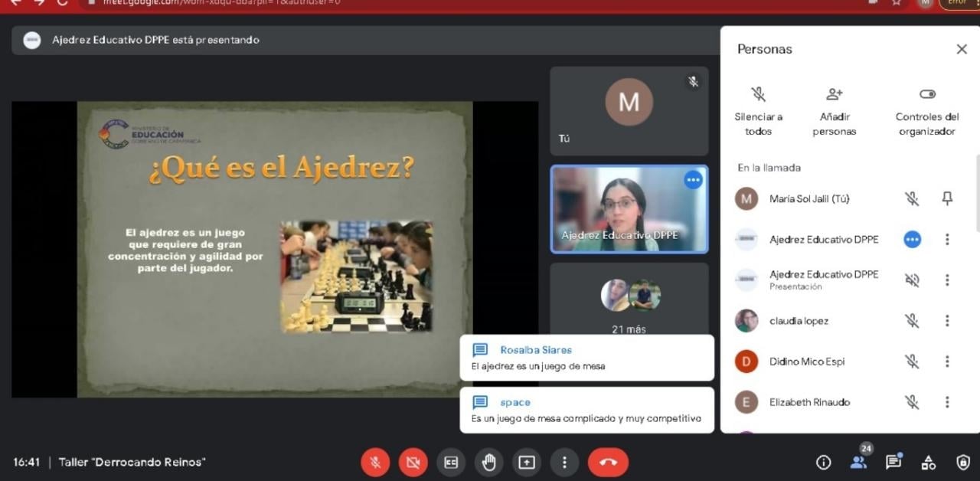Click Silenciar a todos
The height and width of the screenshot is (481, 980).
coord(758,110)
